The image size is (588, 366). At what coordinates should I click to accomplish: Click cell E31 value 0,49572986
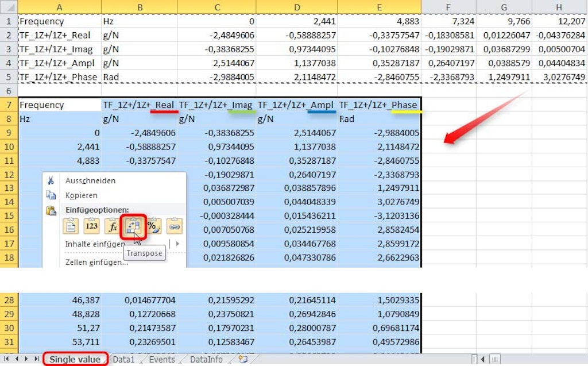380,342
